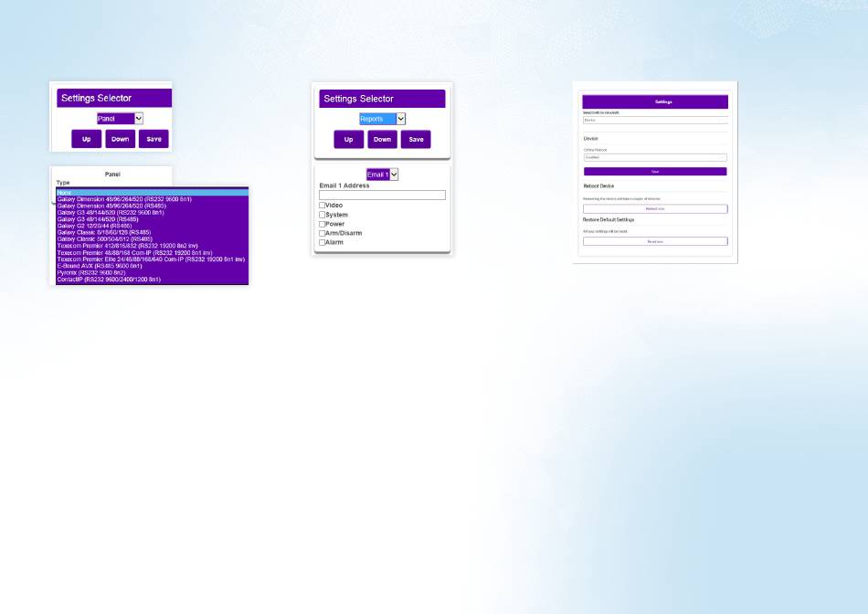Open the Enabled dropdown under Device
This screenshot has height=614, width=868.
(655, 158)
